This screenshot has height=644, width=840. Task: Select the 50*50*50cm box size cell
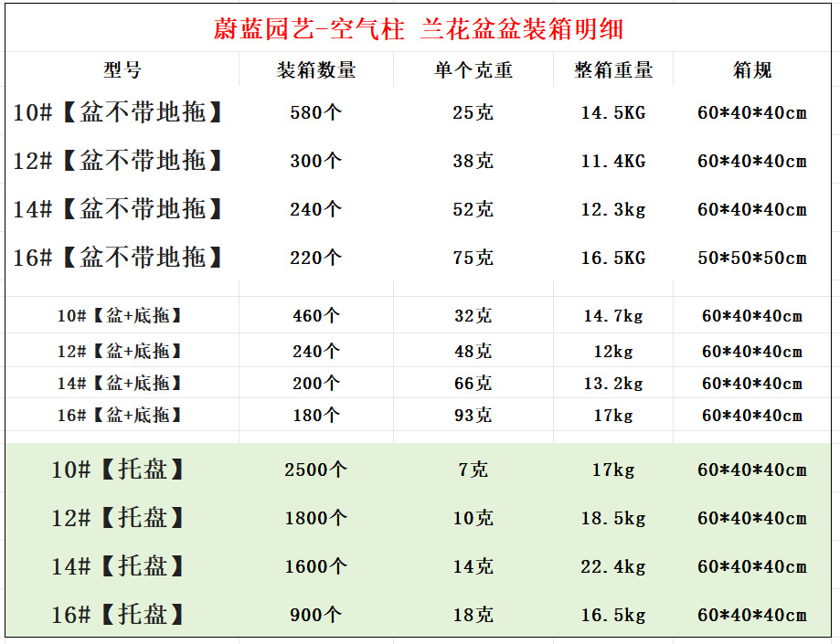point(752,258)
